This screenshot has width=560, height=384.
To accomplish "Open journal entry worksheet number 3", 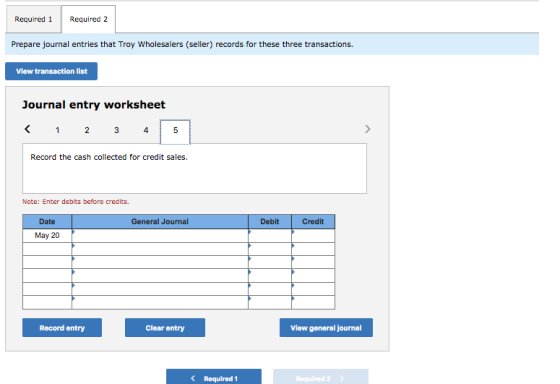I will tap(116, 130).
